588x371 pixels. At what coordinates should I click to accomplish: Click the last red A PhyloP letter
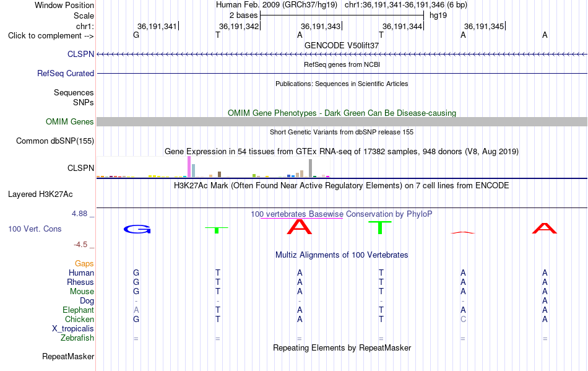point(545,228)
